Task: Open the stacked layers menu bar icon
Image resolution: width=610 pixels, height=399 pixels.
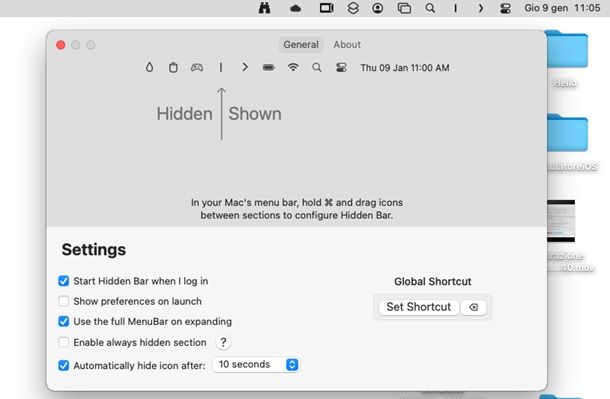Action: [353, 8]
